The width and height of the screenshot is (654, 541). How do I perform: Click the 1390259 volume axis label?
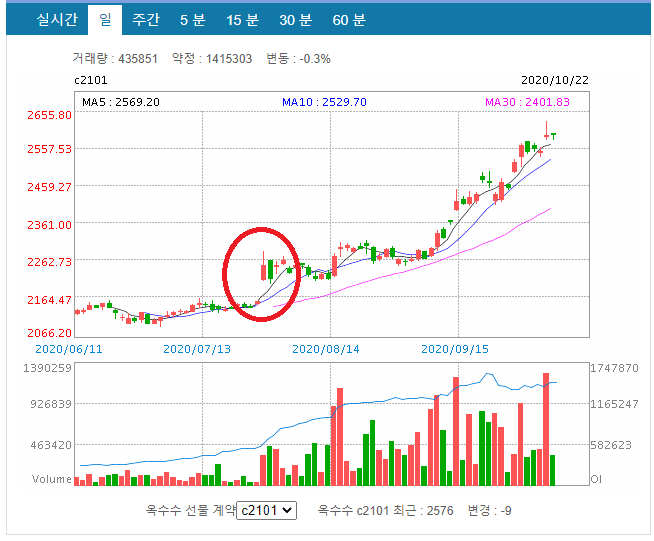tap(48, 368)
